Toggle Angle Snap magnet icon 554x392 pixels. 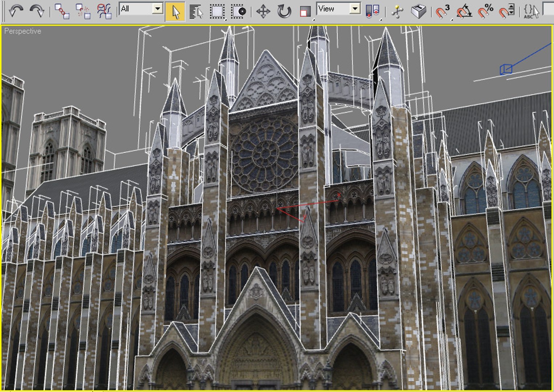pyautogui.click(x=464, y=11)
